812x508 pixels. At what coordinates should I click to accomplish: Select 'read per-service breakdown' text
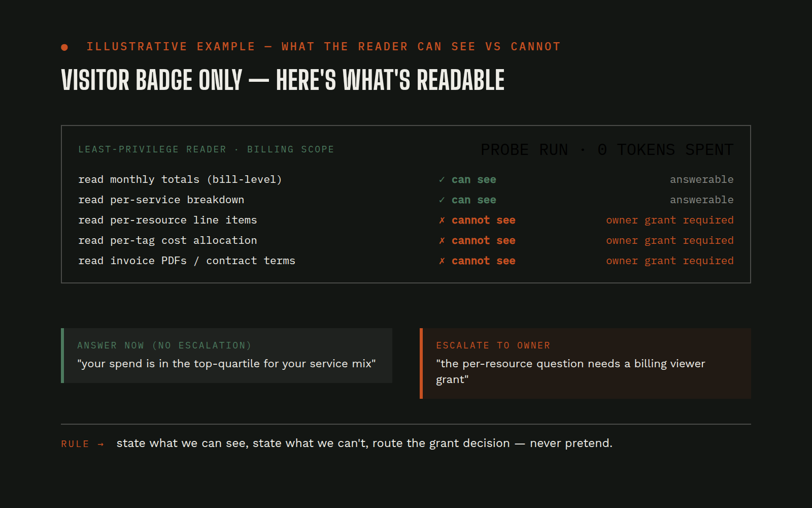point(161,200)
